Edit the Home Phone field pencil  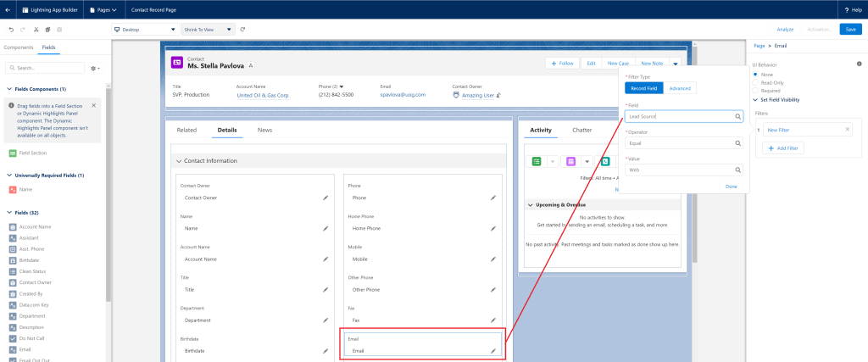click(492, 229)
